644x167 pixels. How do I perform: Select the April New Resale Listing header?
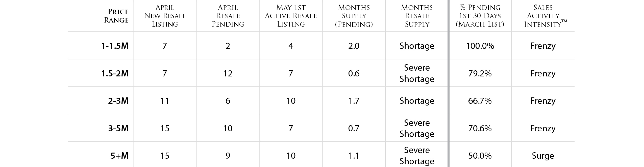[165, 16]
